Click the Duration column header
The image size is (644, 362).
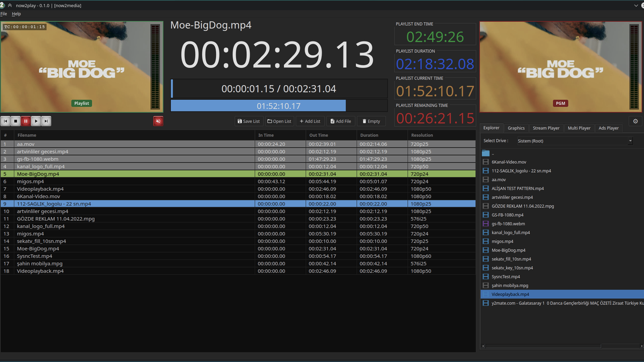pyautogui.click(x=382, y=135)
